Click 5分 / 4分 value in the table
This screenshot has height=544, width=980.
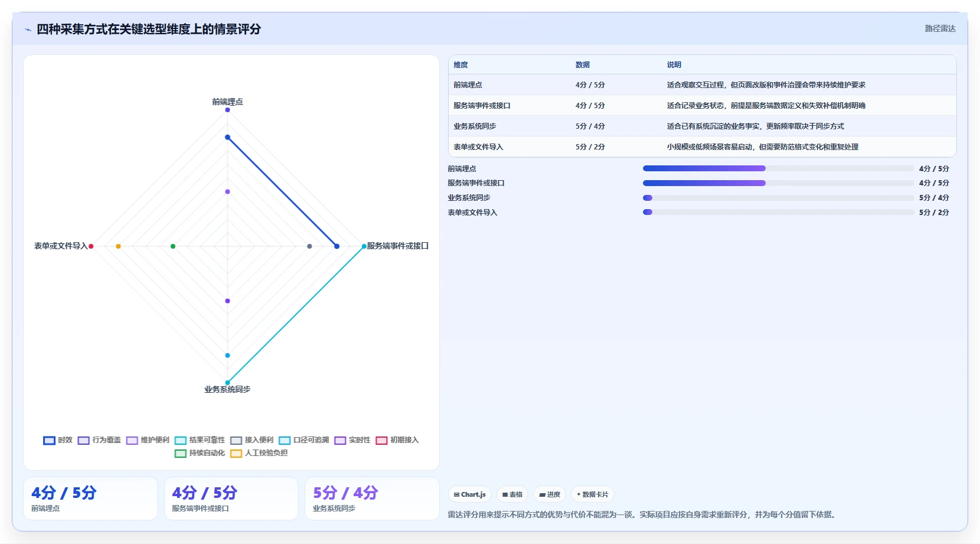pyautogui.click(x=590, y=126)
